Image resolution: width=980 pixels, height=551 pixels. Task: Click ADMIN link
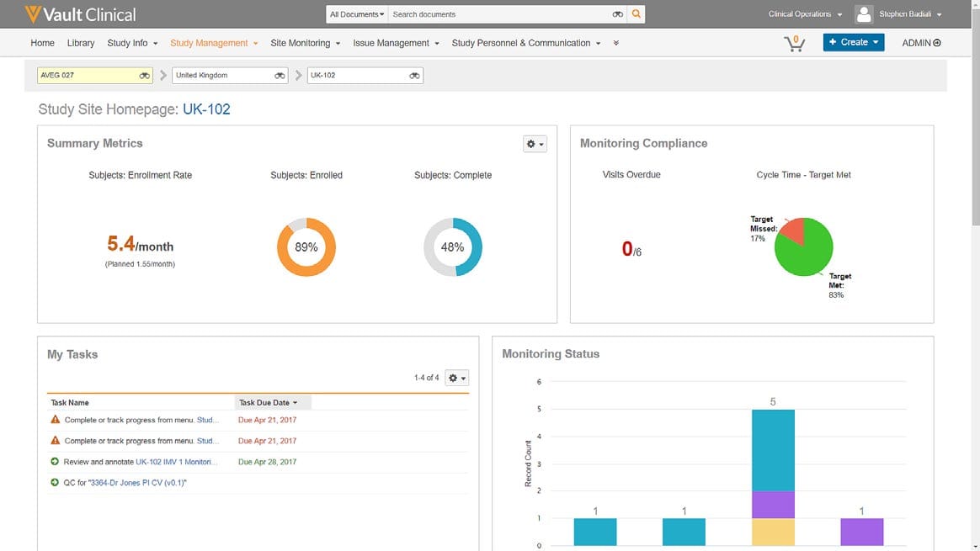click(x=916, y=43)
